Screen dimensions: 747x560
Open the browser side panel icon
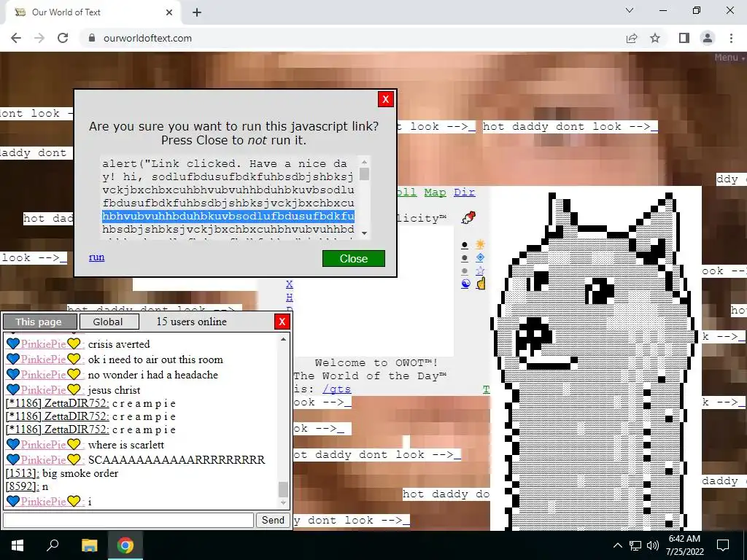[x=684, y=38]
